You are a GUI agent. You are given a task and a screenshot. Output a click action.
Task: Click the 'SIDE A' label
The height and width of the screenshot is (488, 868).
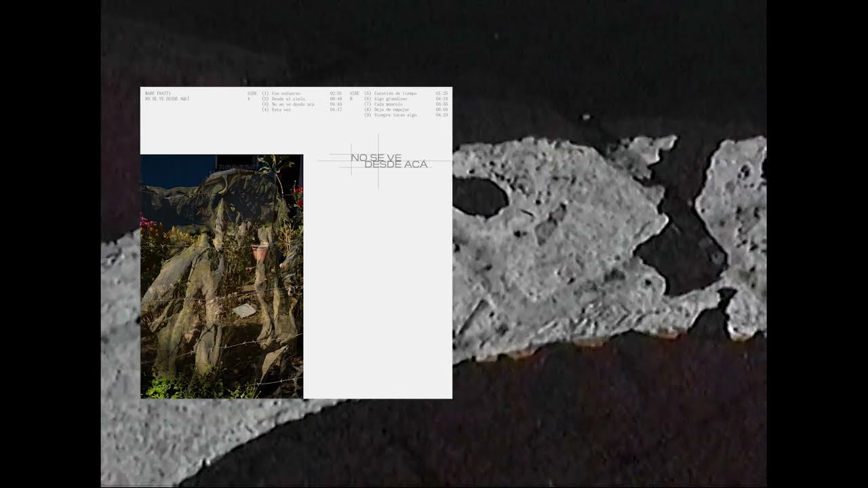tap(252, 96)
